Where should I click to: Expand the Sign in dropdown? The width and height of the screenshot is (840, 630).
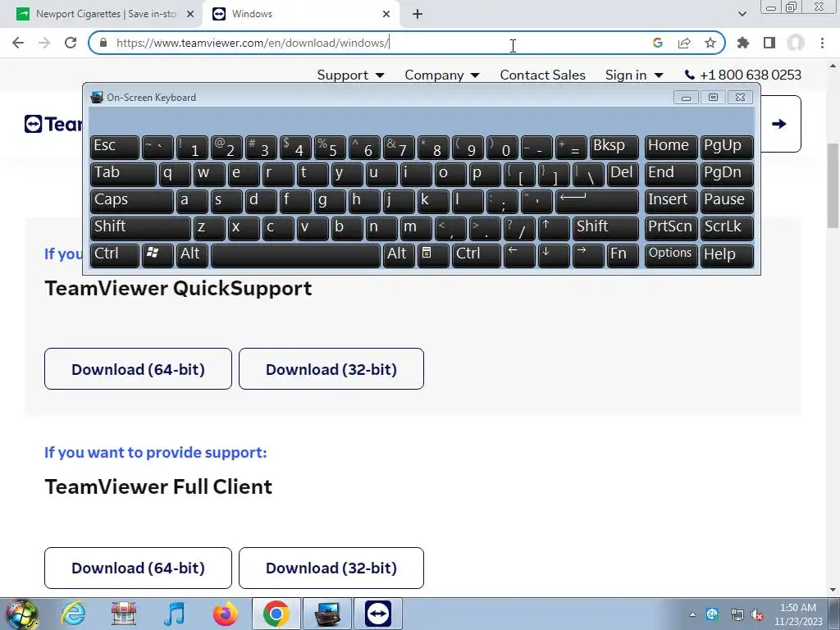(x=634, y=75)
